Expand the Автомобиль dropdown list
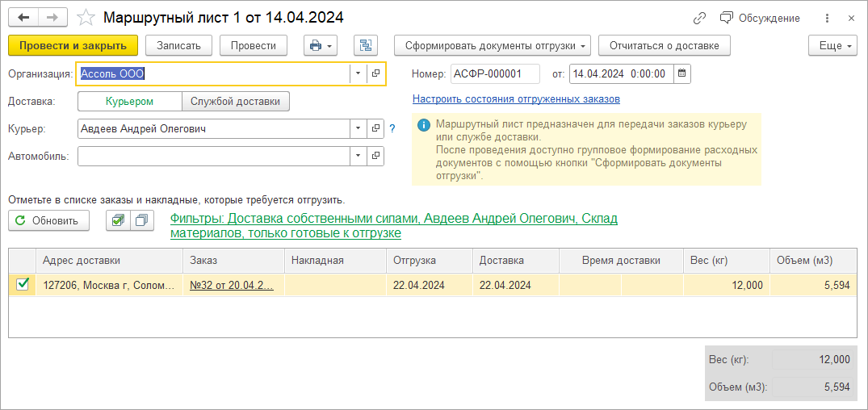This screenshot has width=868, height=410. pos(358,156)
